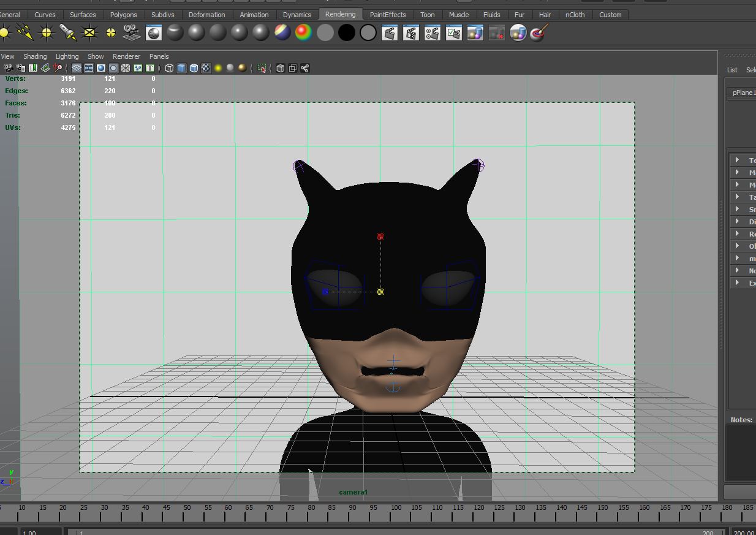Viewport: 756px width, 535px height.
Task: Open the List menu in Attribute Editor
Action: [x=732, y=70]
